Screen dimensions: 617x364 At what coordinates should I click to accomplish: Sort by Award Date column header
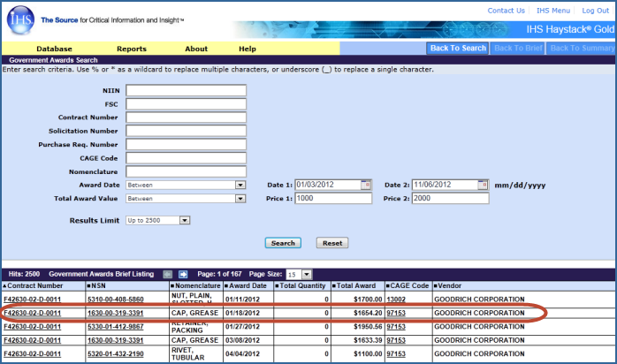click(x=246, y=285)
